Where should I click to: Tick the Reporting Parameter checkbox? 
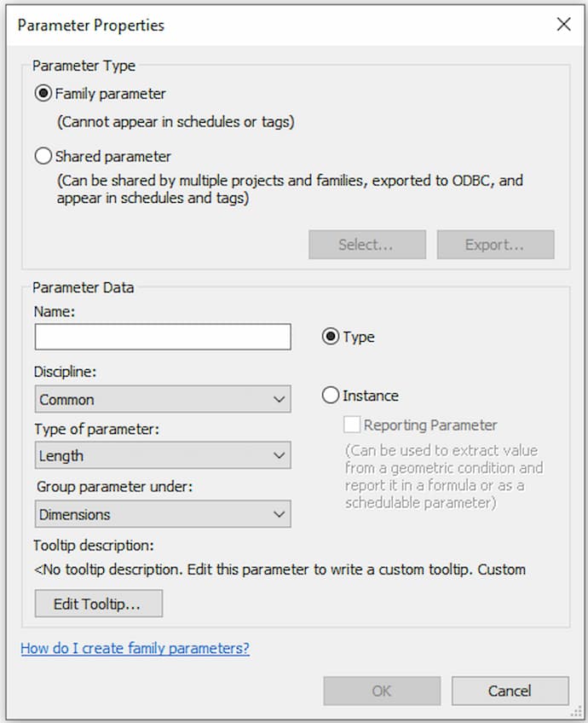[352, 425]
